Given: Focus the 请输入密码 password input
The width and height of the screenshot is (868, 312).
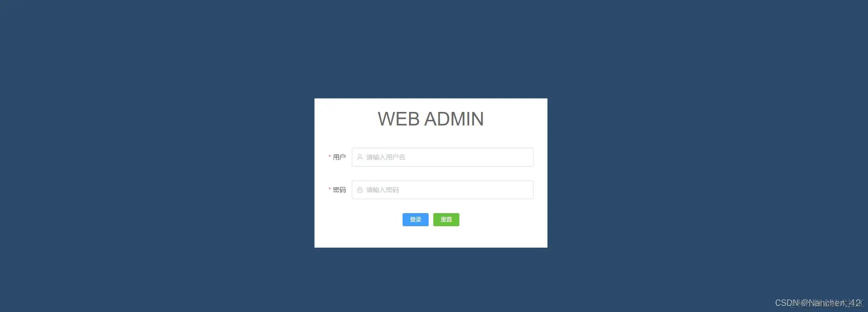Looking at the screenshot, I should [x=442, y=190].
